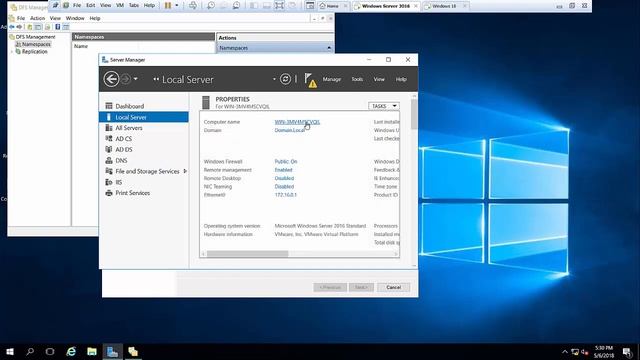
Task: Open Manage menu in Server Manager
Action: pyautogui.click(x=331, y=79)
